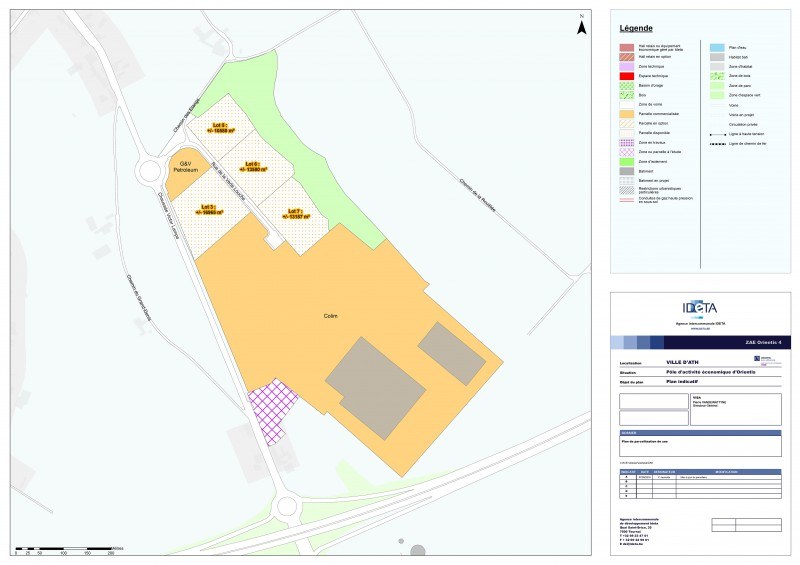Click the Batiment legend label
Viewport: 800px width, 565px height.
pyautogui.click(x=645, y=171)
